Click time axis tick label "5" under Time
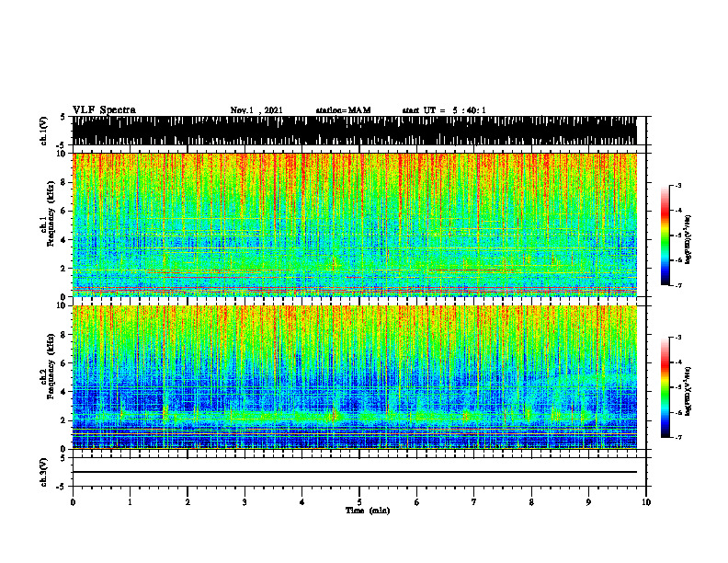The width and height of the screenshot is (728, 563). pyautogui.click(x=359, y=502)
